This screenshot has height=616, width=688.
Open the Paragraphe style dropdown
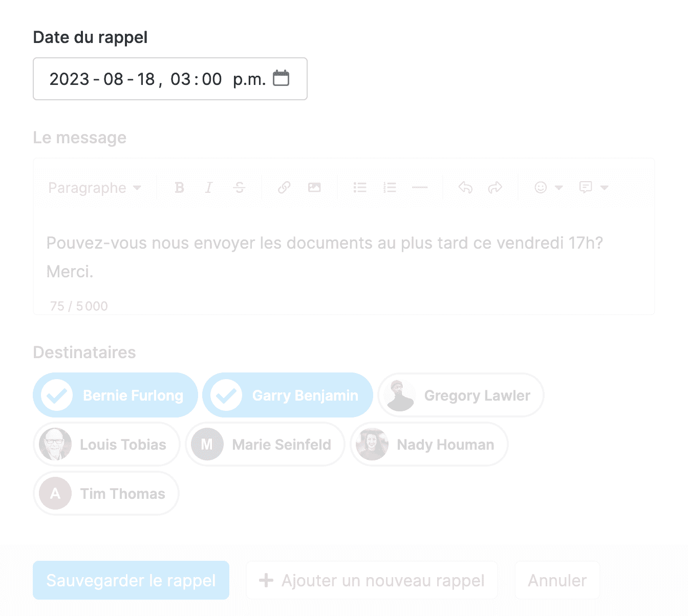tap(95, 188)
